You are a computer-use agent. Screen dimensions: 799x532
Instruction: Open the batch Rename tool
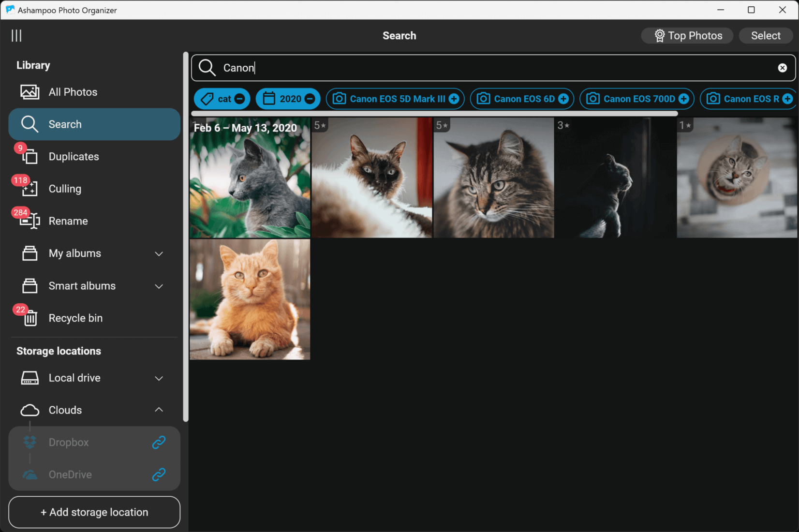(x=68, y=221)
